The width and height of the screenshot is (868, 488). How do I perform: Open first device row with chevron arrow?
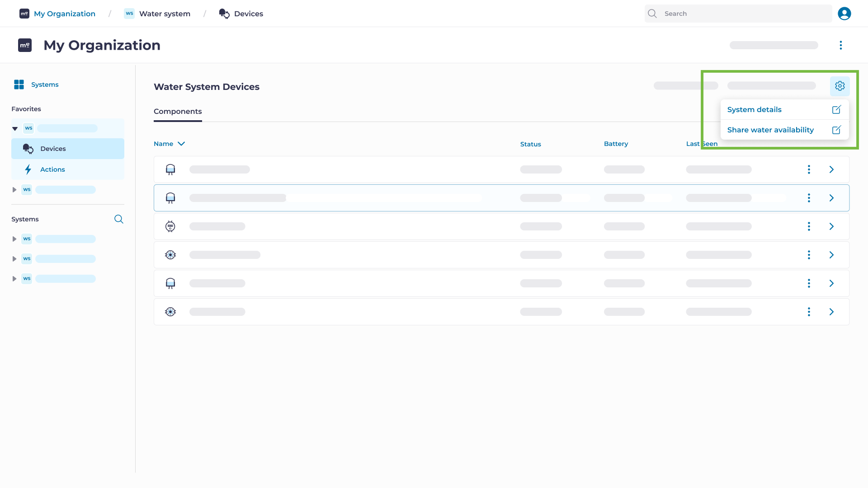click(831, 169)
